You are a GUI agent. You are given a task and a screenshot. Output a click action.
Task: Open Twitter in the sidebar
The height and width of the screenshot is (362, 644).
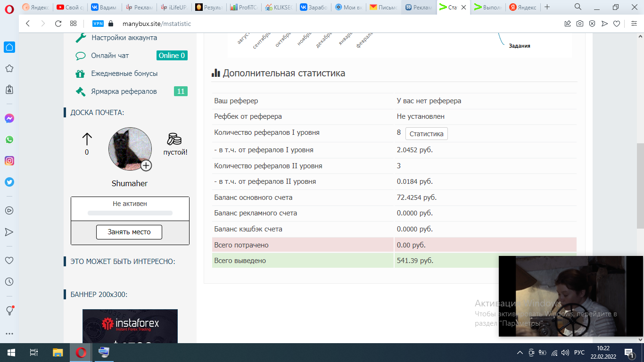point(9,182)
